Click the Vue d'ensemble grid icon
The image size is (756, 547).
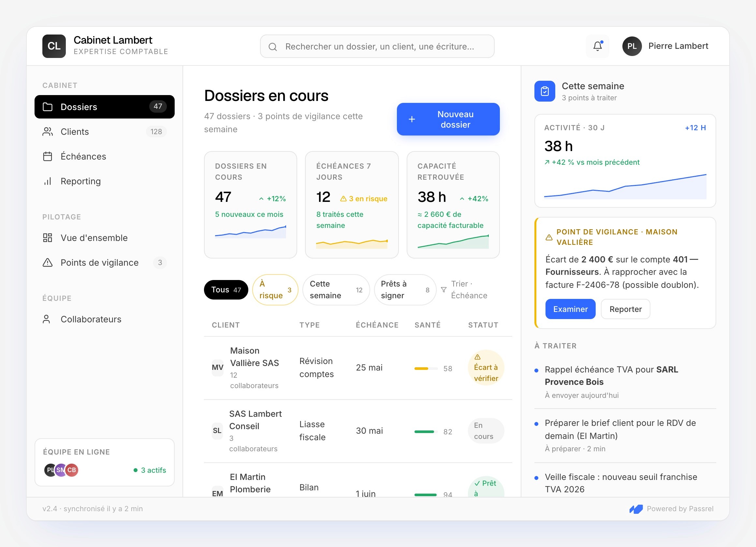48,238
